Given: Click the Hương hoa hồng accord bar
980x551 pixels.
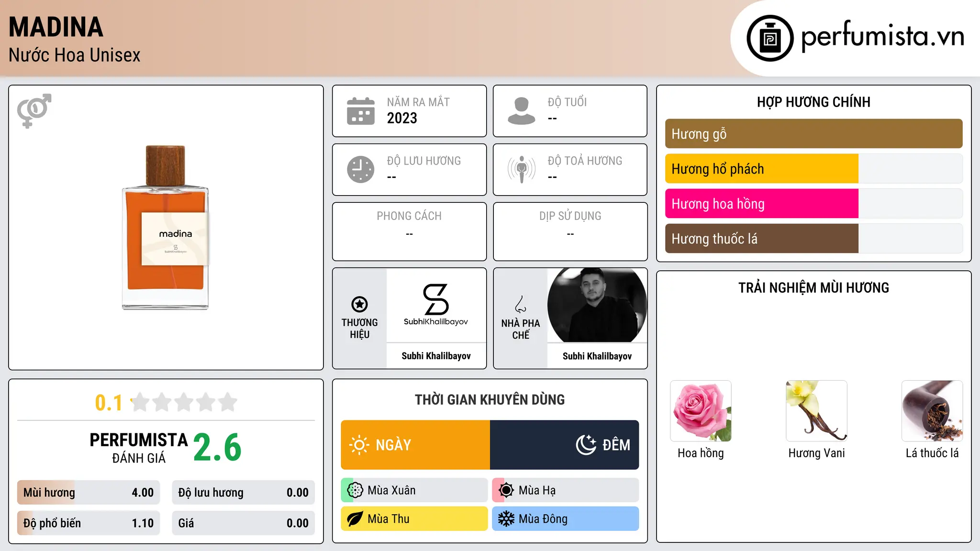Looking at the screenshot, I should [x=813, y=204].
